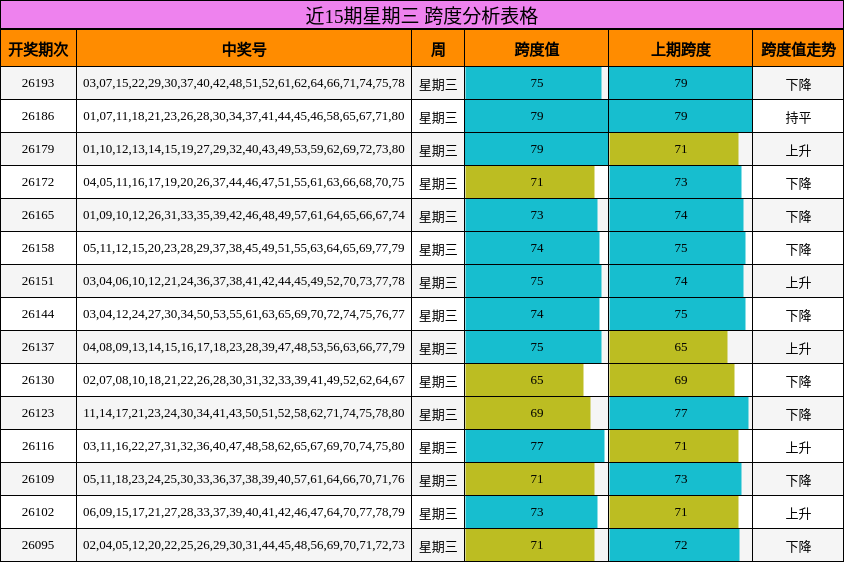The width and height of the screenshot is (844, 562).
Task: Select draw number 26137
Action: [x=38, y=347]
